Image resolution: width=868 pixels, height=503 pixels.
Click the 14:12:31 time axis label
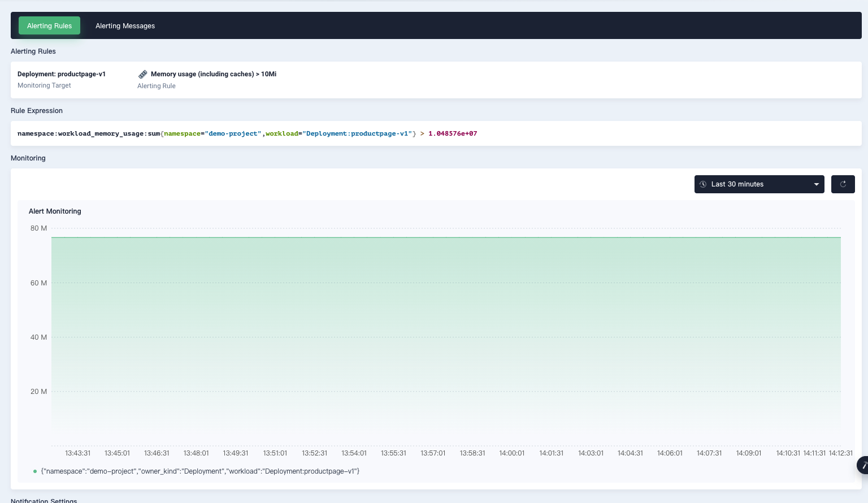coord(841,453)
